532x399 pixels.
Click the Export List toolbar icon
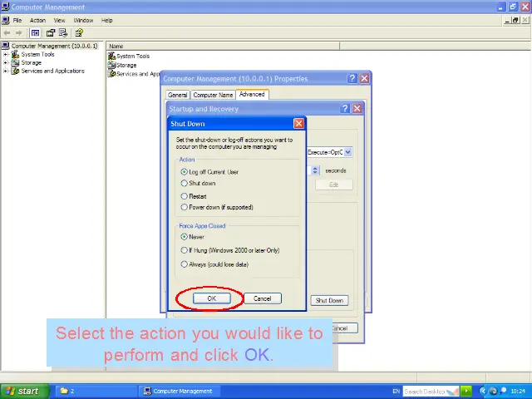tap(63, 33)
